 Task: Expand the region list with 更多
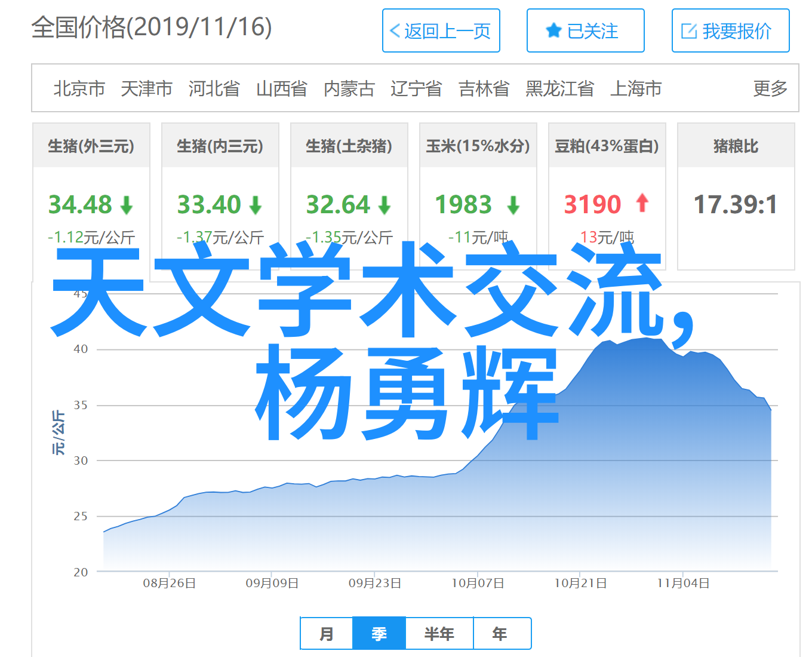[770, 88]
